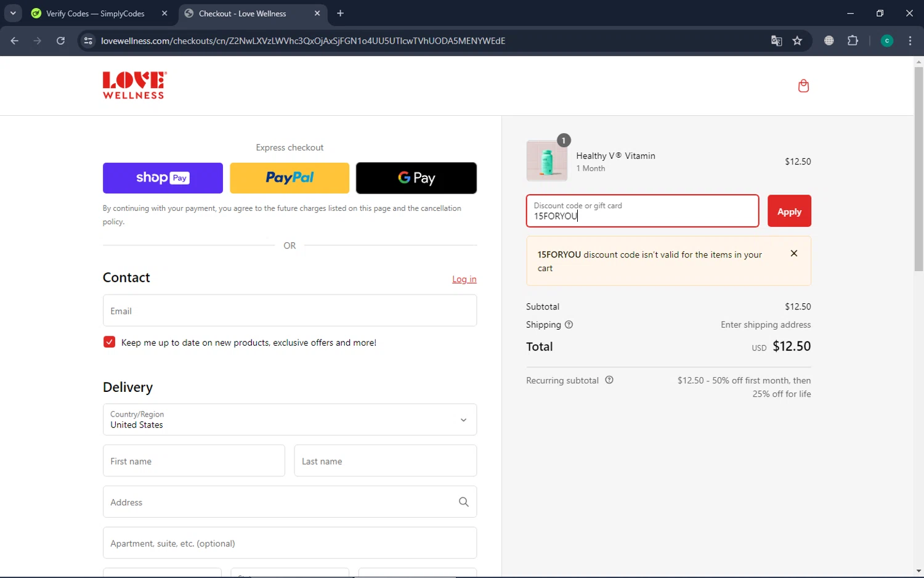This screenshot has width=924, height=578.
Task: Bookmark this page with the star icon
Action: (798, 41)
